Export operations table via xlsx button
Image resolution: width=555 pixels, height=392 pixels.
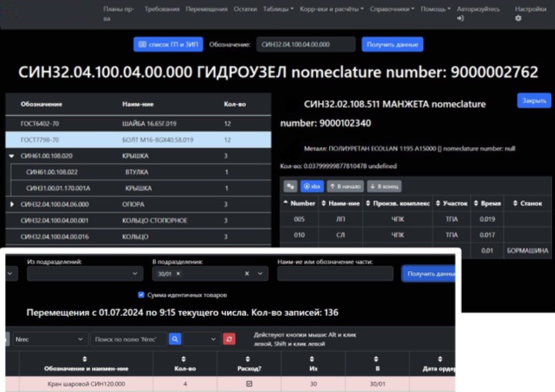click(311, 186)
